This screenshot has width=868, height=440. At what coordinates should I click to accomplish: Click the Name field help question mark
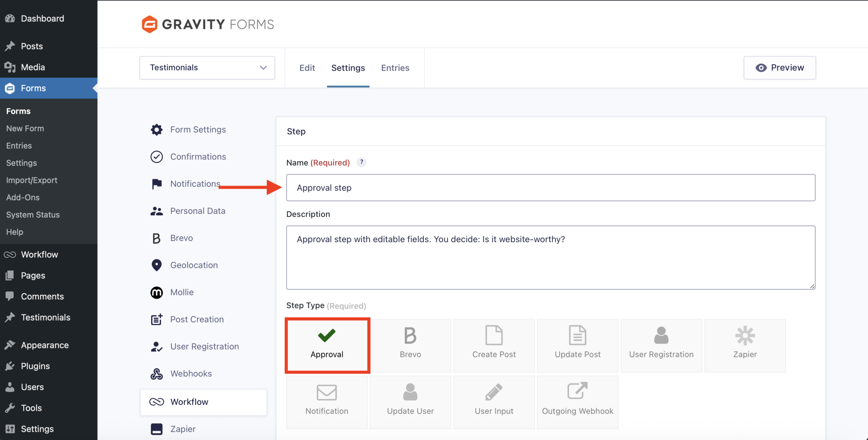(x=361, y=162)
